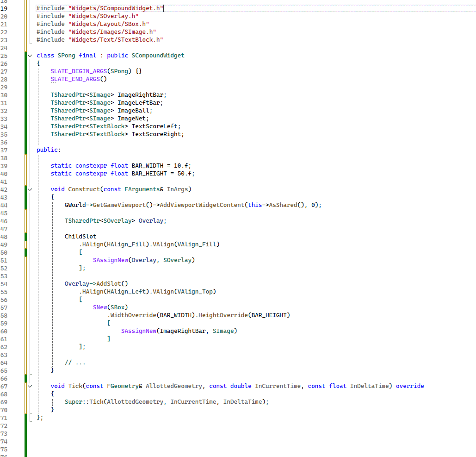Click BAR_HEIGHT in its constexpr declaration

click(149, 174)
